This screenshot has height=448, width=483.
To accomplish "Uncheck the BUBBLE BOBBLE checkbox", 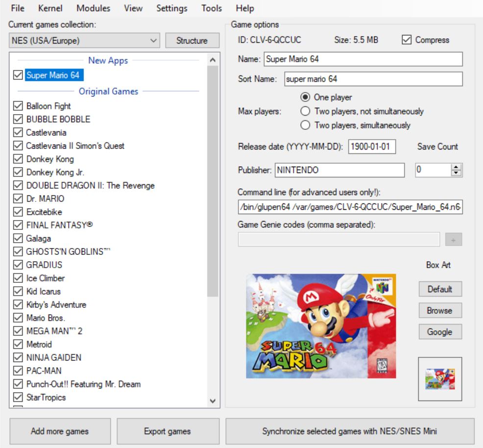I will click(x=18, y=119).
